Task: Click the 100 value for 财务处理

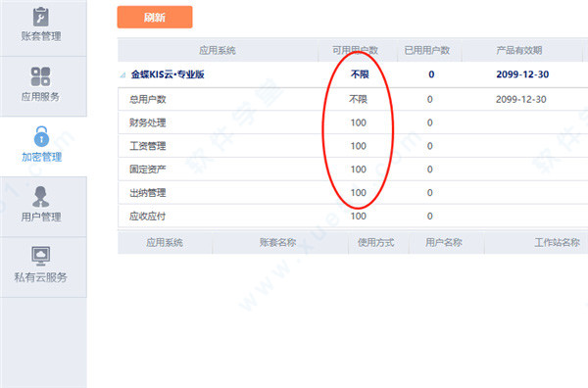Action: click(x=358, y=122)
